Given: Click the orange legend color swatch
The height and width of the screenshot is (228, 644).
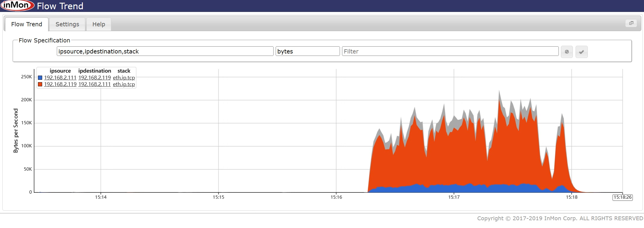Looking at the screenshot, I should point(40,84).
